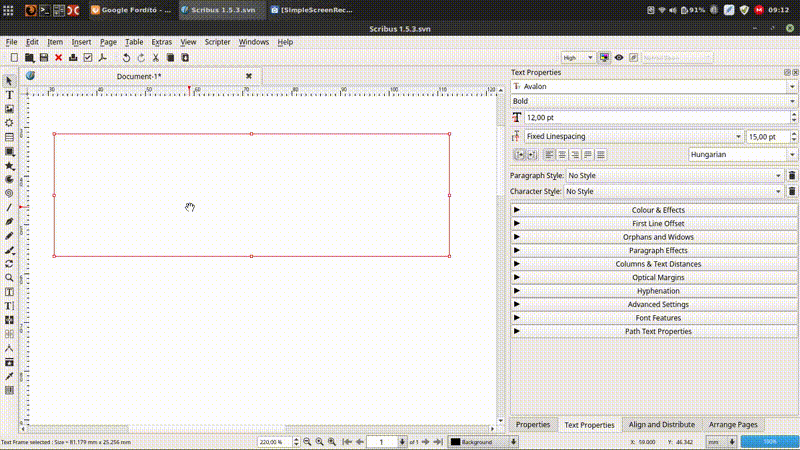
Task: Select the Text Frame tool
Action: [9, 94]
